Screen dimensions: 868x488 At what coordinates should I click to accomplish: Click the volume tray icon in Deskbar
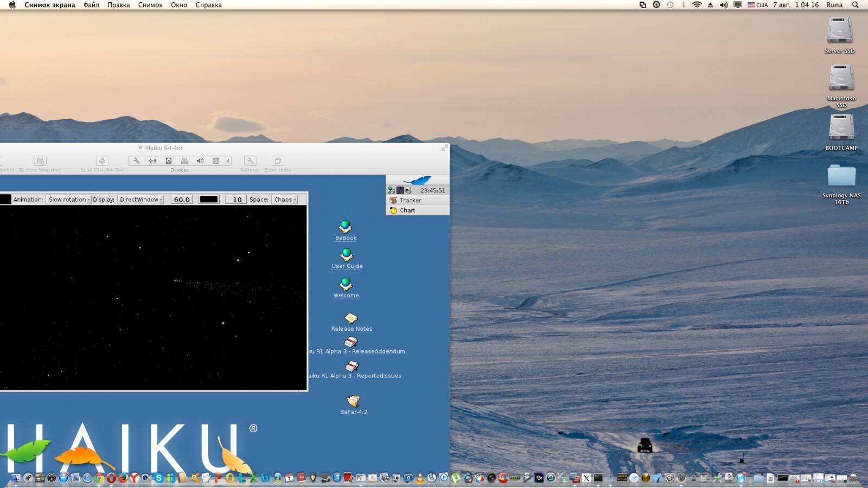409,190
